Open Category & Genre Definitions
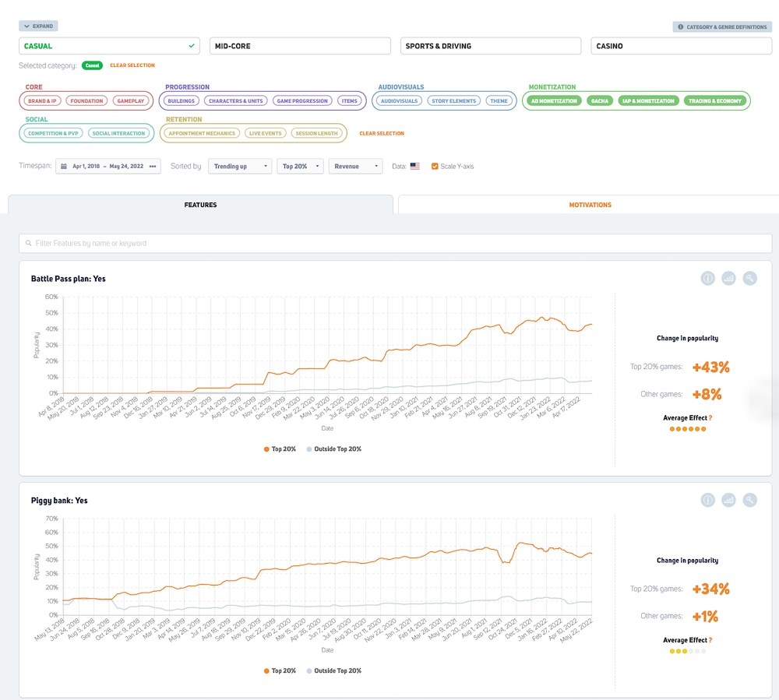The width and height of the screenshot is (779, 700). 722,26
